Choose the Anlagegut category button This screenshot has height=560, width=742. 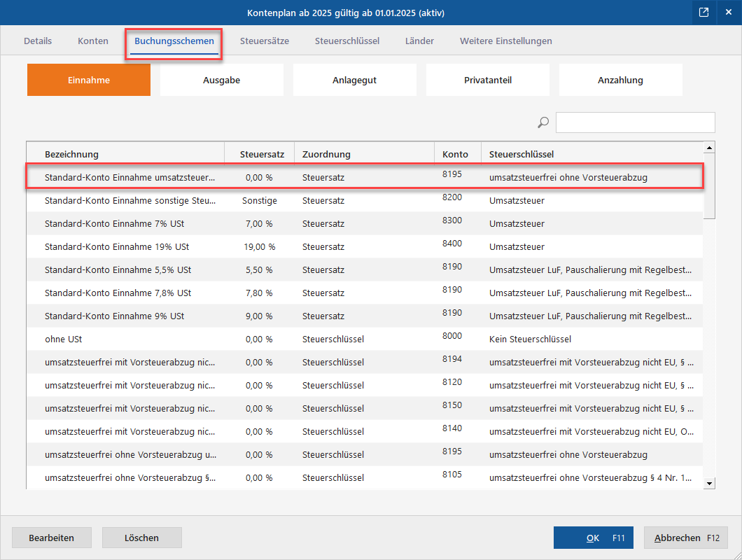(x=354, y=80)
